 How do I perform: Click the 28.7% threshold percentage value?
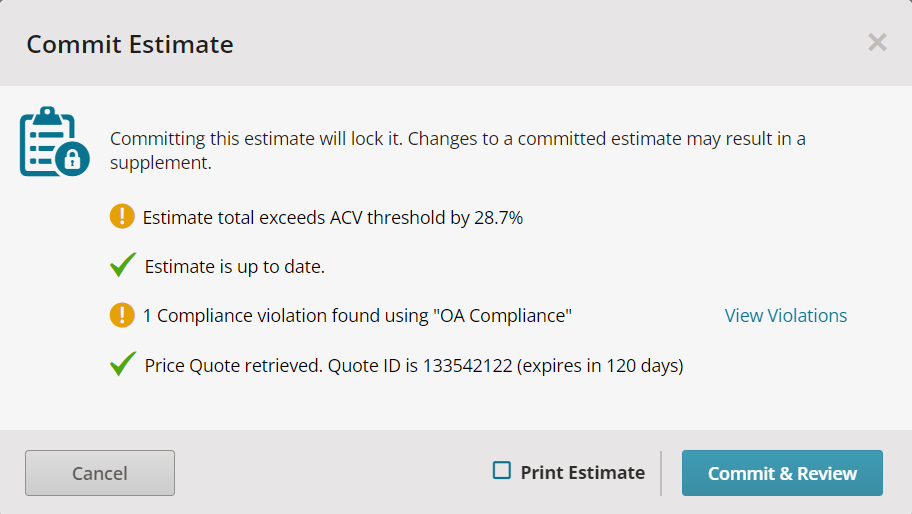coord(498,217)
